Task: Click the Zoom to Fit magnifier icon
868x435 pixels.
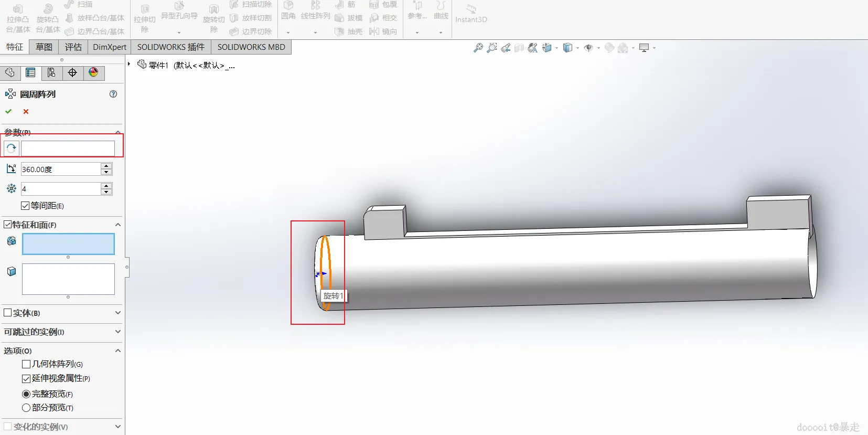Action: [x=478, y=48]
